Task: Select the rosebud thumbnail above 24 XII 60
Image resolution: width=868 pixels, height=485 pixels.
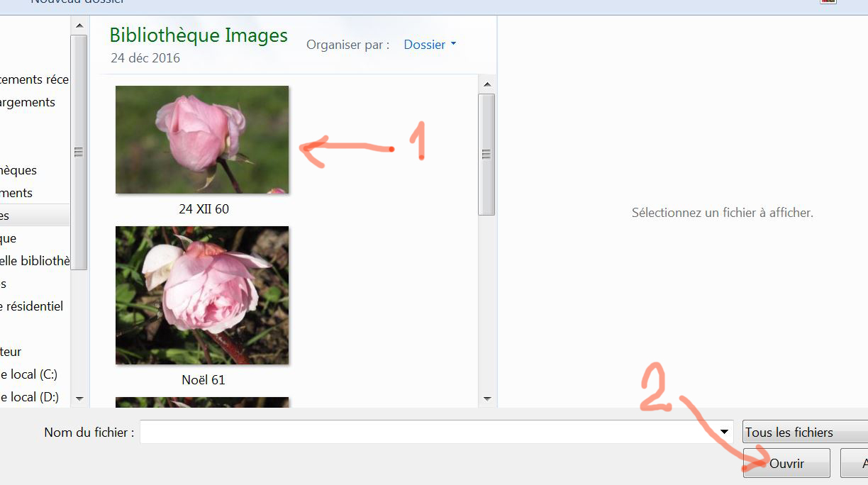Action: click(x=202, y=139)
